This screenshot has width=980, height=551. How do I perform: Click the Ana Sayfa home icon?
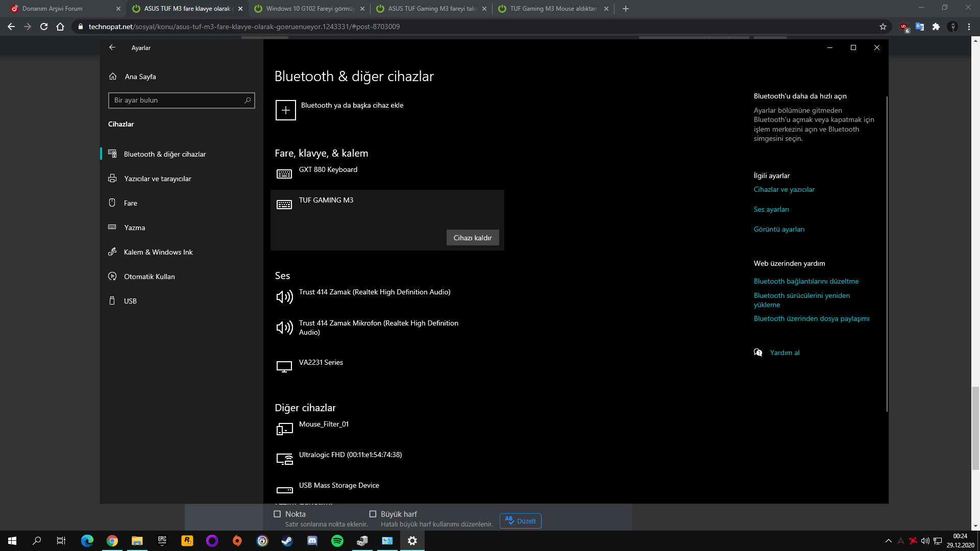pyautogui.click(x=113, y=77)
